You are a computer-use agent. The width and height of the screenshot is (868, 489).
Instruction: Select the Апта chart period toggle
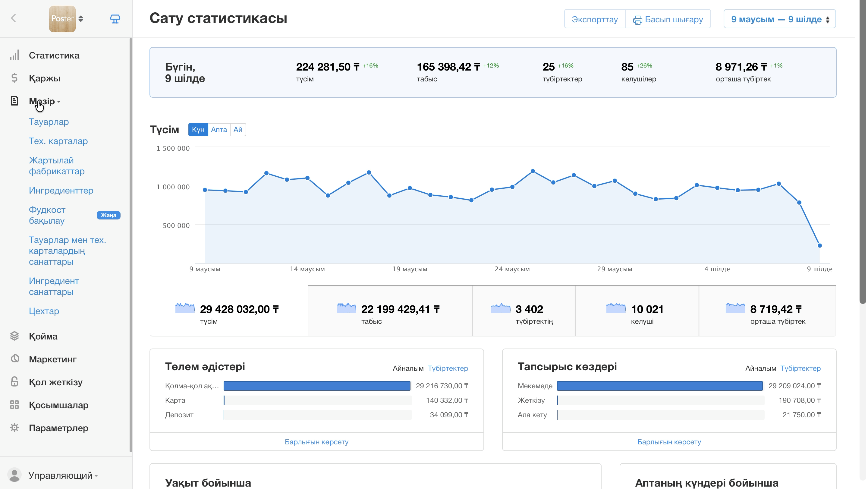pos(219,130)
